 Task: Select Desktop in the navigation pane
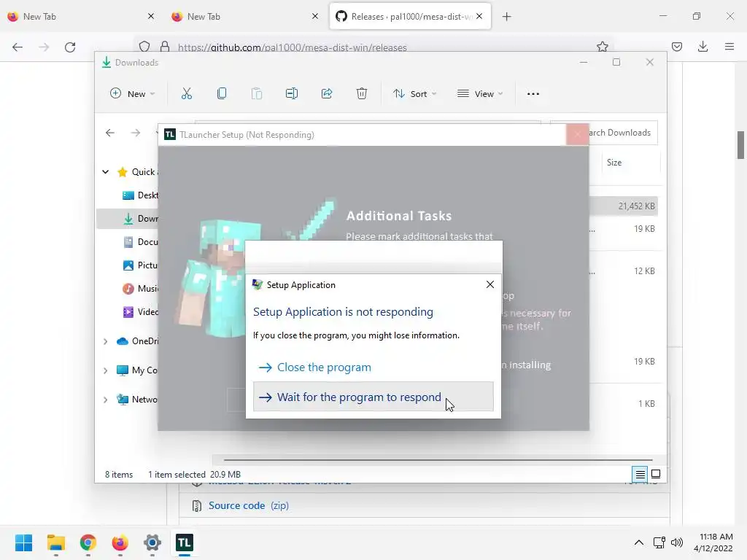[x=140, y=195]
